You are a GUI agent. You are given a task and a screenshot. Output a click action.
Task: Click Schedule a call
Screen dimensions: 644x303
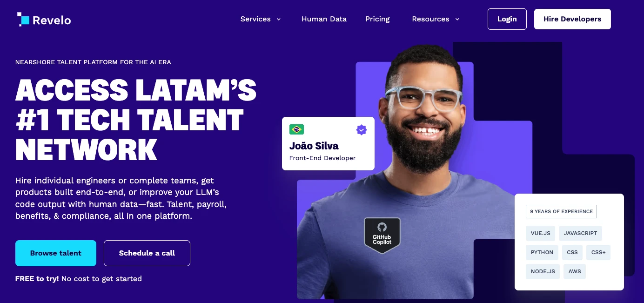(147, 253)
